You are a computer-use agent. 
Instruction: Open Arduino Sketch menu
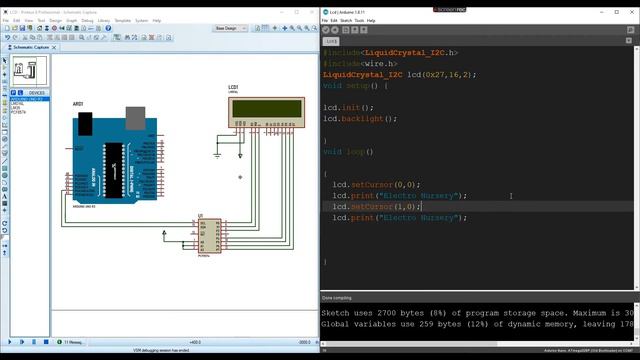pos(346,20)
